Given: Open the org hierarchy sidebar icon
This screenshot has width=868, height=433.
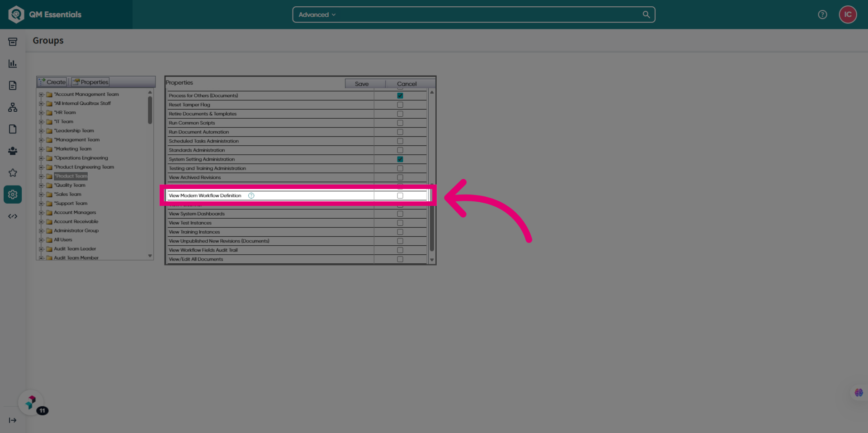Looking at the screenshot, I should tap(13, 107).
